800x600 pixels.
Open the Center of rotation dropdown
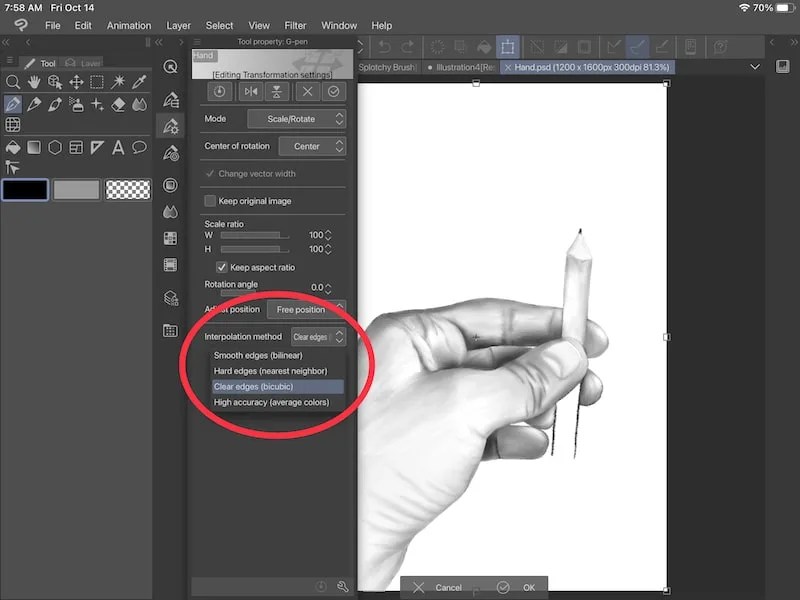click(313, 146)
